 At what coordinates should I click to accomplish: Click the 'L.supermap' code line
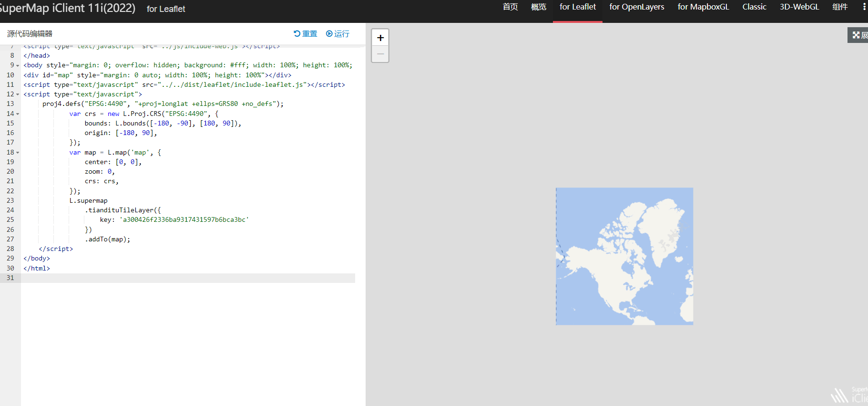point(89,200)
